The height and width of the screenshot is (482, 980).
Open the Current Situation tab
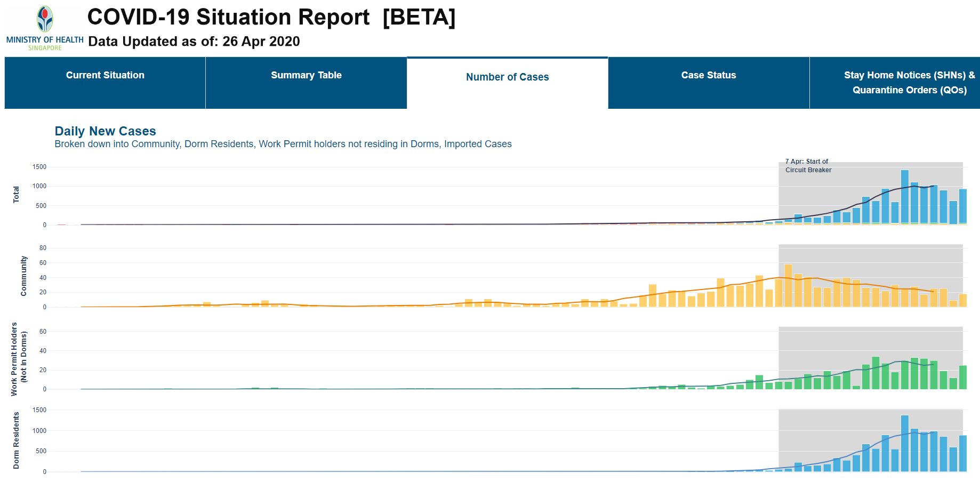click(x=105, y=76)
